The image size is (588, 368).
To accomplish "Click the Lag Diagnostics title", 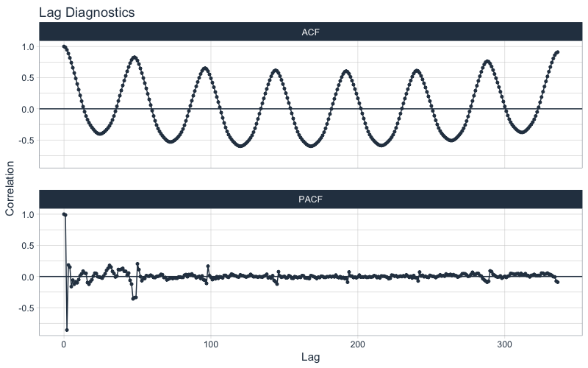I will (x=87, y=13).
